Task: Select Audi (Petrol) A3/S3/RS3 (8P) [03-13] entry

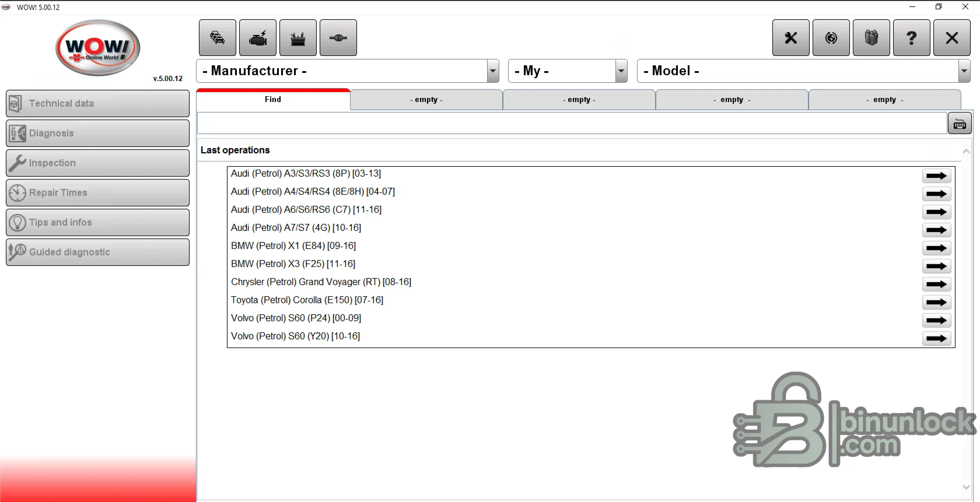Action: click(x=306, y=173)
